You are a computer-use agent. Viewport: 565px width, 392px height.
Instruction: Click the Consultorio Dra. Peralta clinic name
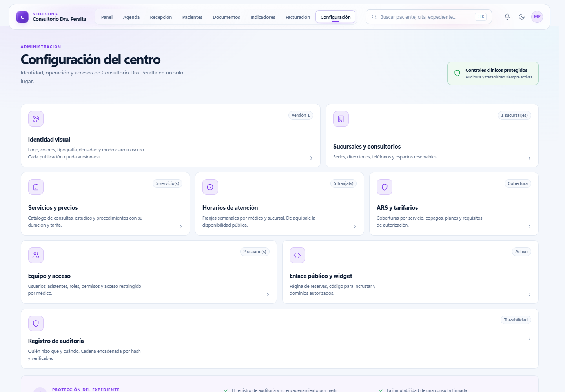click(x=59, y=19)
